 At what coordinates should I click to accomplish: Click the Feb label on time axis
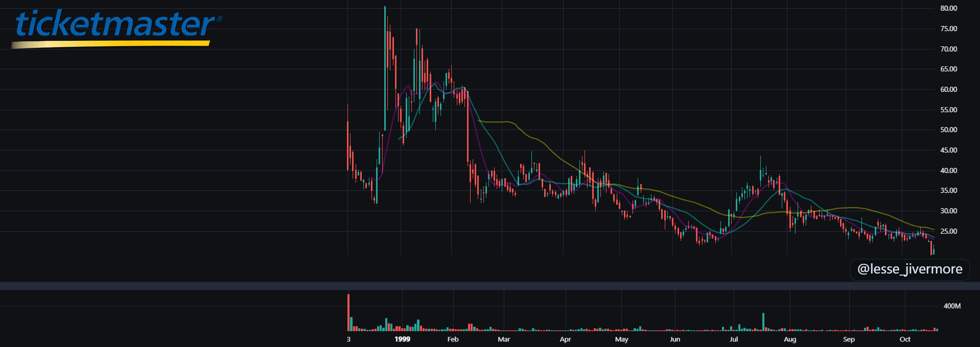pyautogui.click(x=453, y=339)
